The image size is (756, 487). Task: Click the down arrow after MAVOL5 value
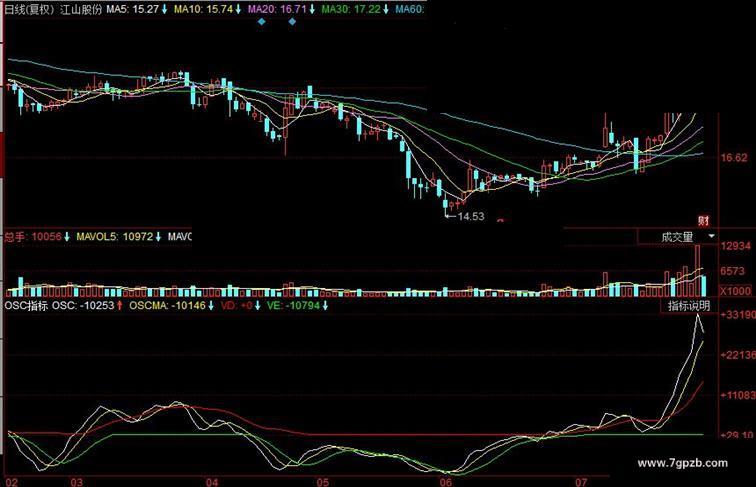(x=158, y=237)
